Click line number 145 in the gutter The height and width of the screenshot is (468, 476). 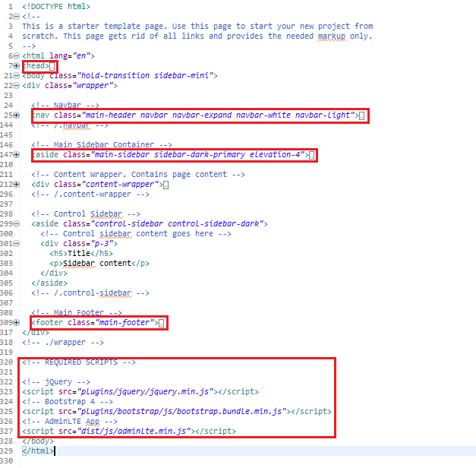pyautogui.click(x=6, y=135)
